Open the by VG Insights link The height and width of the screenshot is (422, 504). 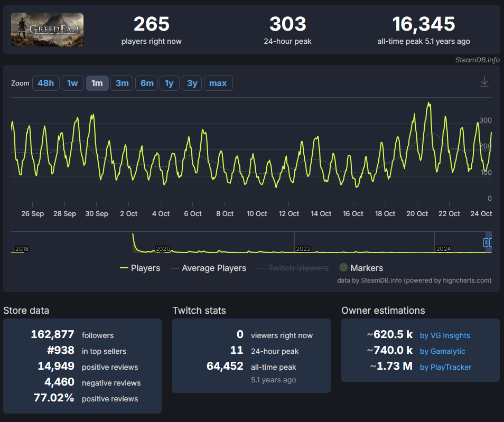(445, 335)
